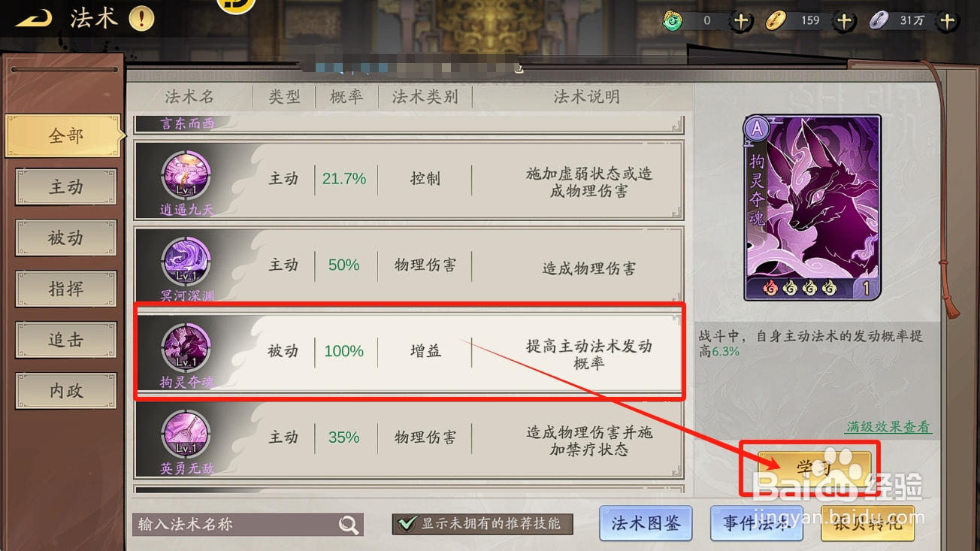This screenshot has width=980, height=551.
Task: Toggle 显示未拥有的推荐技能 checkbox
Action: (407, 524)
